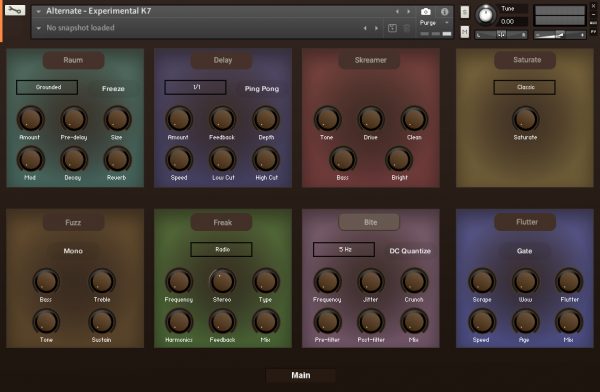
Task: Go to next instrument with the arrow
Action: tap(408, 11)
